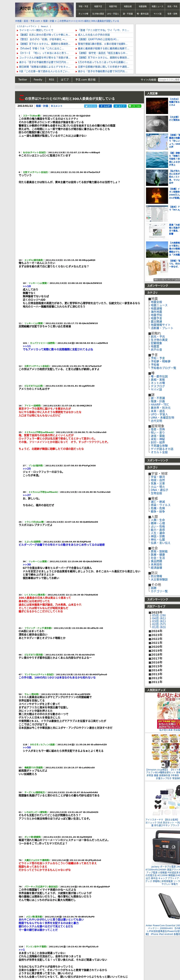
Task: Click the 0コメント comments link
Action: pos(57,106)
